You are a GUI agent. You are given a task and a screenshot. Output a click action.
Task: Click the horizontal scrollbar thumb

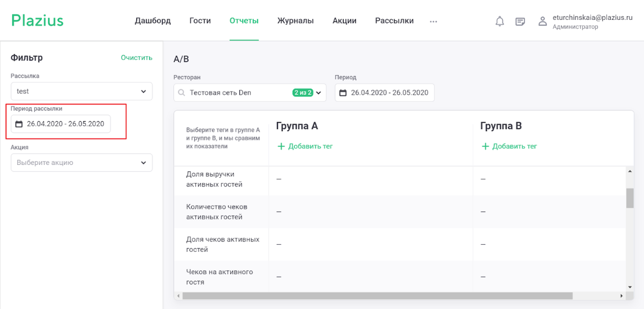pyautogui.click(x=377, y=296)
